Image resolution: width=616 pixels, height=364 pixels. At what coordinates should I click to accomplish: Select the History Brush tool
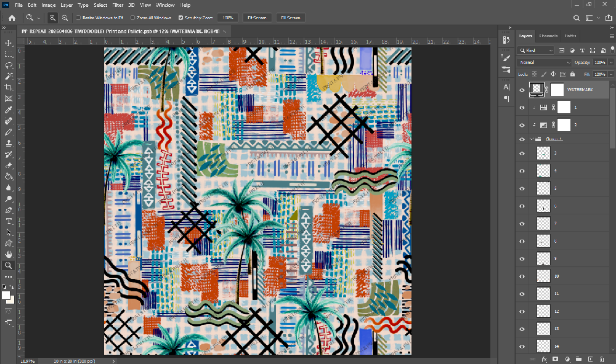coord(8,155)
